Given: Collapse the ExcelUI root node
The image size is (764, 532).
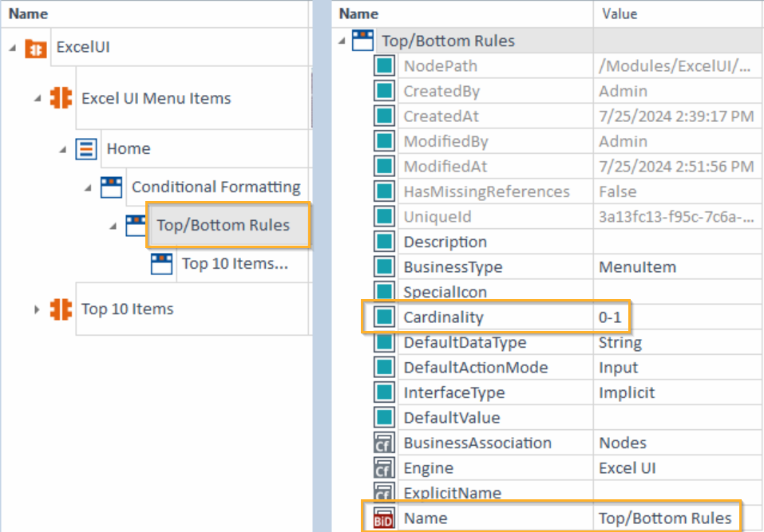Looking at the screenshot, I should pyautogui.click(x=13, y=48).
